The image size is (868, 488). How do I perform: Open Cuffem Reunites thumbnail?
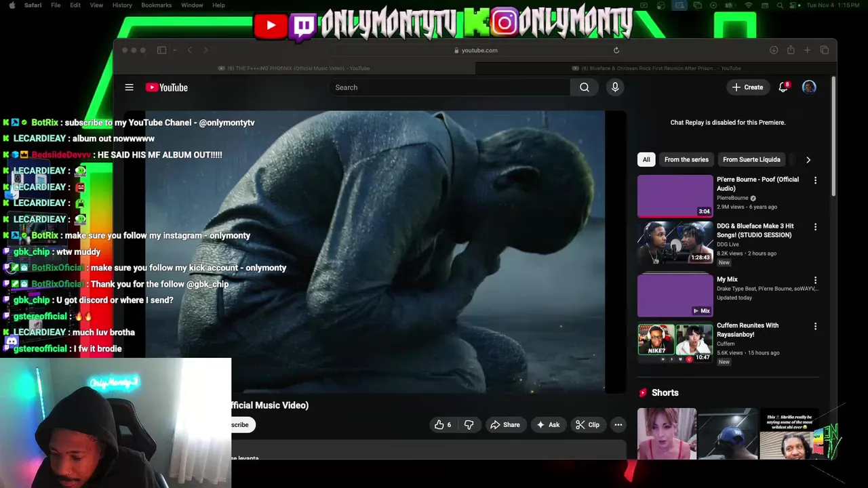click(x=675, y=341)
